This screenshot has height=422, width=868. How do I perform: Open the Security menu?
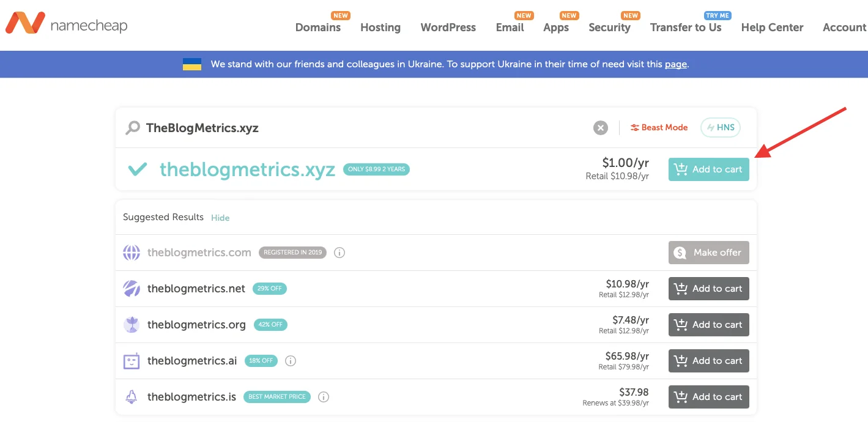click(609, 28)
